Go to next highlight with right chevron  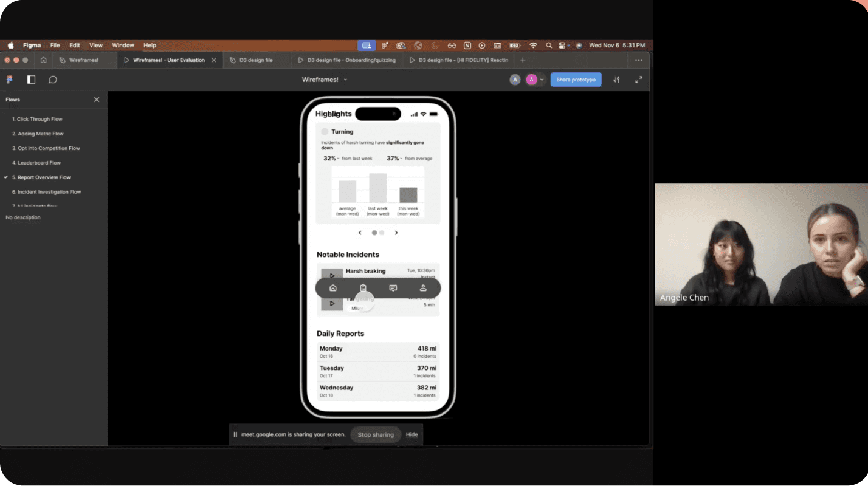[x=396, y=233]
